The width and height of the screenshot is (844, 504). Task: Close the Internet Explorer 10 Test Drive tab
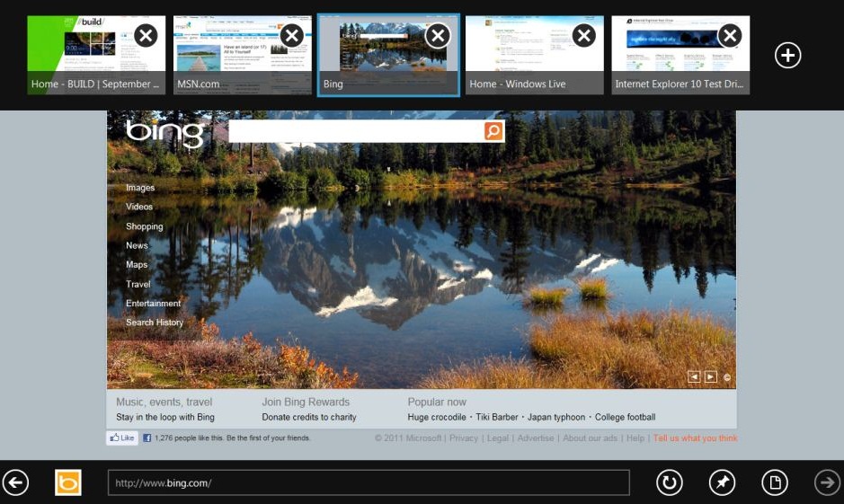point(730,36)
